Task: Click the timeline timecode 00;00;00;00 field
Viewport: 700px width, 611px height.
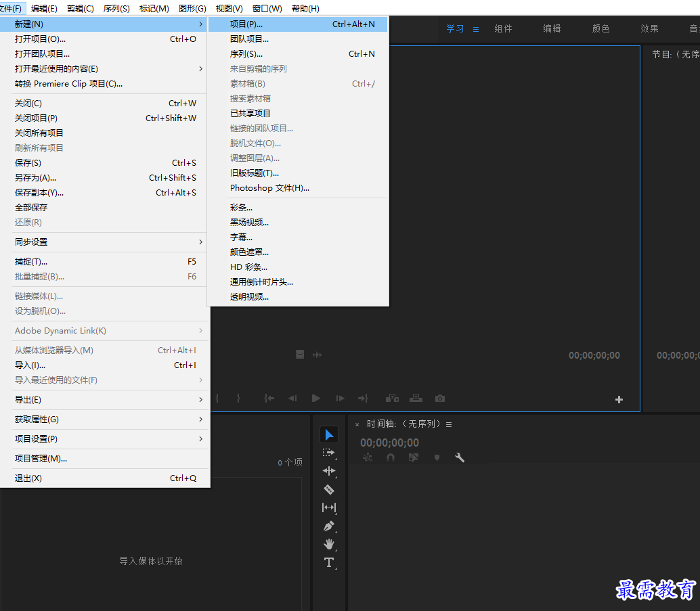Action: click(390, 443)
